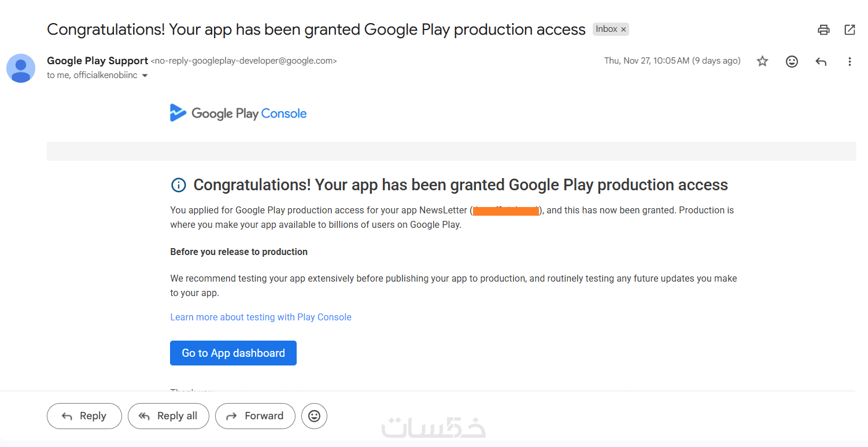Forward this email using the Forward button
The height and width of the screenshot is (447, 868).
click(255, 416)
